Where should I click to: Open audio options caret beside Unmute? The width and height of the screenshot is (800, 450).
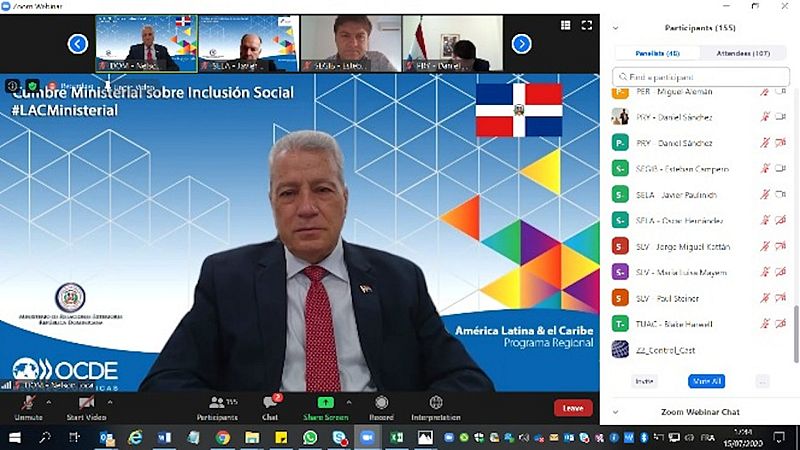tap(48, 403)
